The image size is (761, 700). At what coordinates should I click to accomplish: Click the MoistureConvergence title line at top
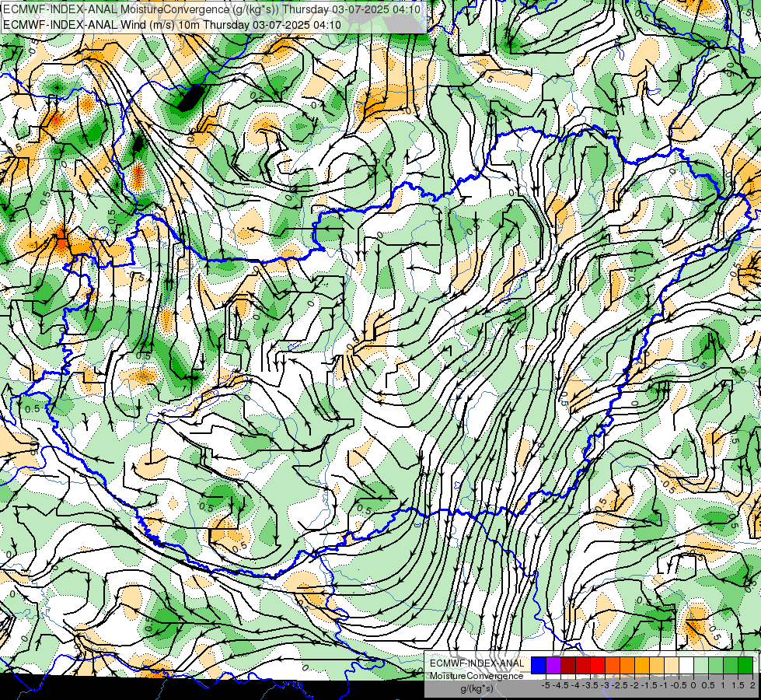[x=212, y=9]
